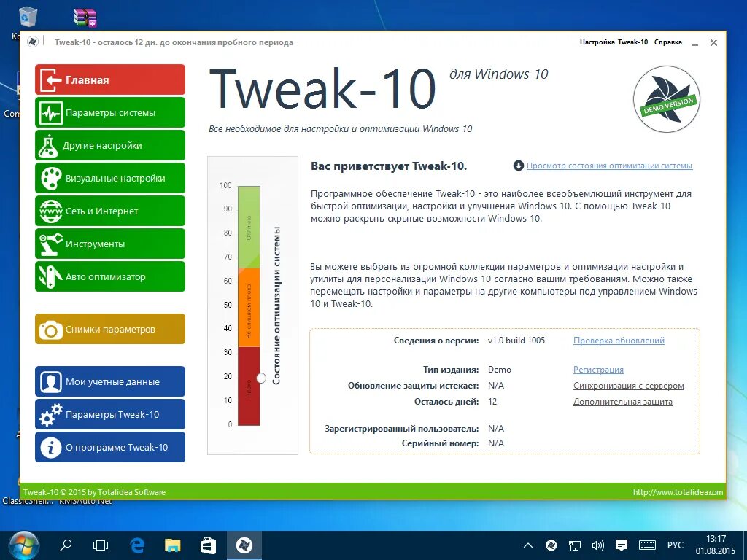This screenshot has height=560, width=747.
Task: Click the Tweak-10 taskbar button
Action: pyautogui.click(x=244, y=545)
